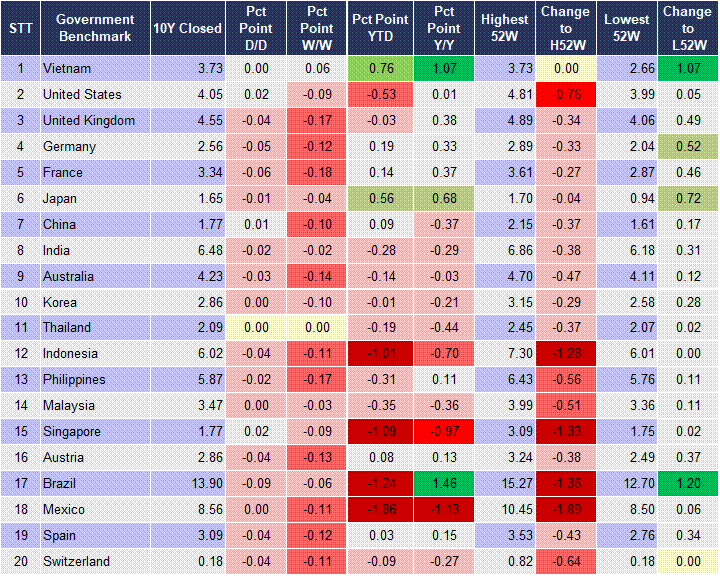The height and width of the screenshot is (576, 720).
Task: Click Mexico's dark red -1.89 cell
Action: tap(566, 510)
